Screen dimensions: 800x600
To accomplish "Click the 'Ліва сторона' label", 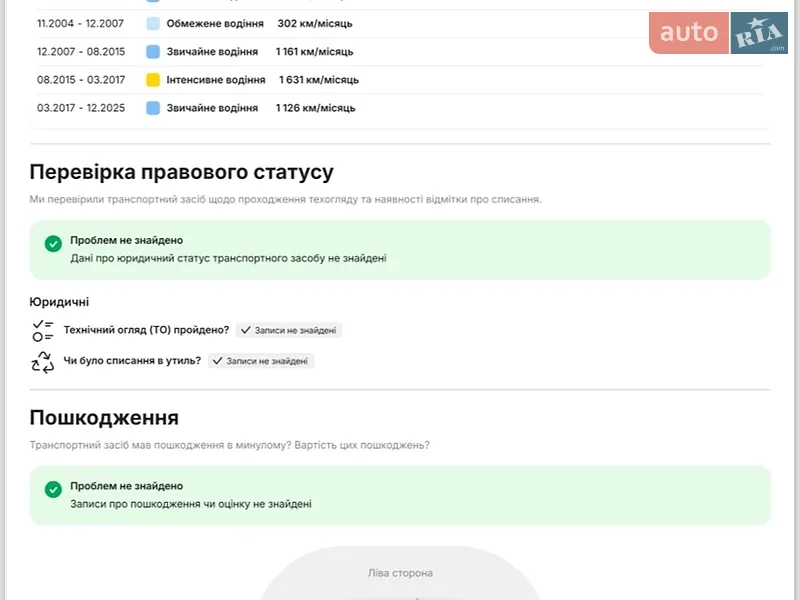I will pos(401,573).
